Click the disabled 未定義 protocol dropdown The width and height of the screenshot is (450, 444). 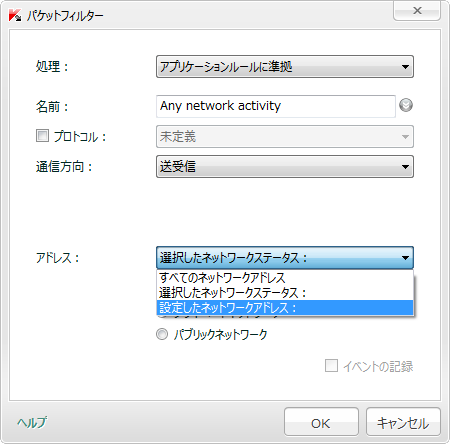pyautogui.click(x=285, y=136)
